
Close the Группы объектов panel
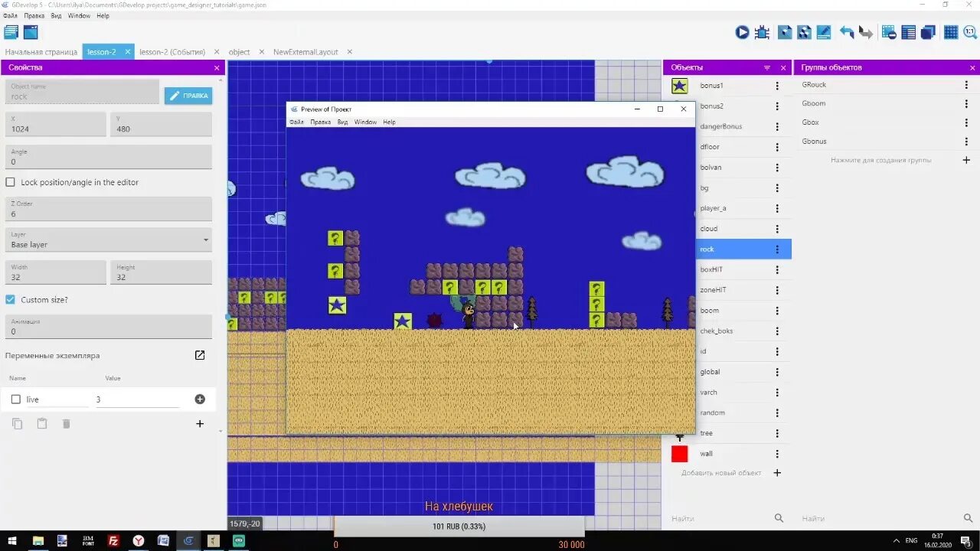[x=971, y=67]
